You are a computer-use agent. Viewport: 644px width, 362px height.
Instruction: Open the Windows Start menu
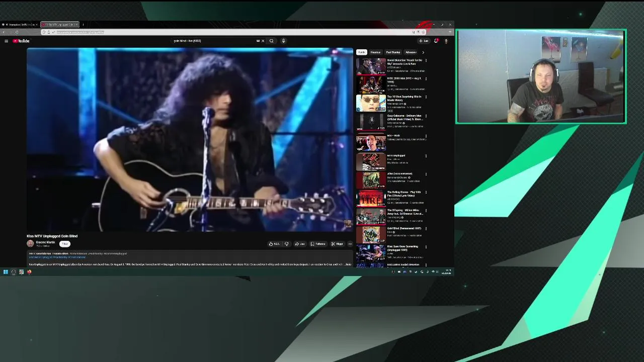click(6, 272)
